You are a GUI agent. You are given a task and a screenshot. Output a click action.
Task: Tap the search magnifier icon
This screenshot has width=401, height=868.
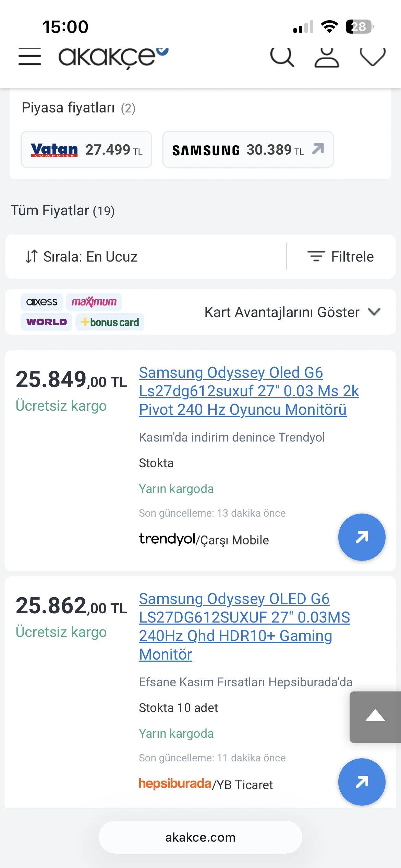click(282, 57)
